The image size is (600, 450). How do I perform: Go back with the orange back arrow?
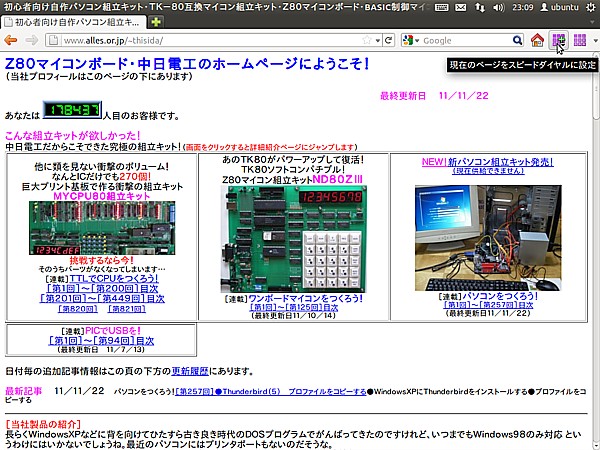click(x=11, y=40)
